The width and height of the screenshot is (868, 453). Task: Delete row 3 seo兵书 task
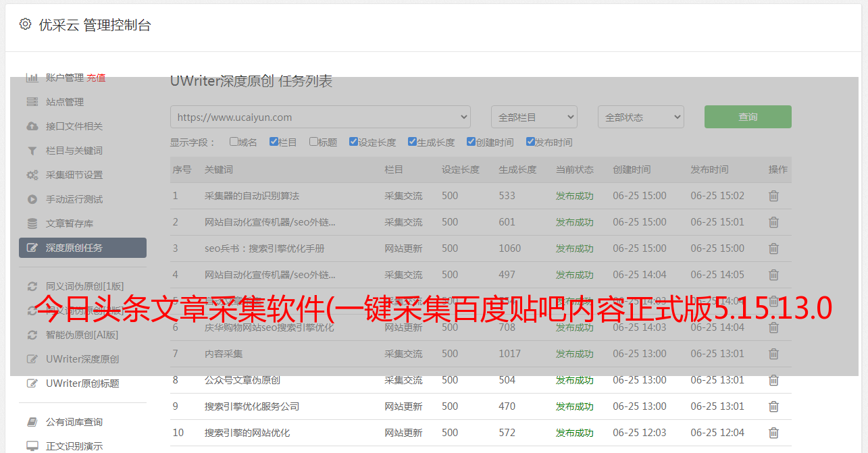point(774,248)
